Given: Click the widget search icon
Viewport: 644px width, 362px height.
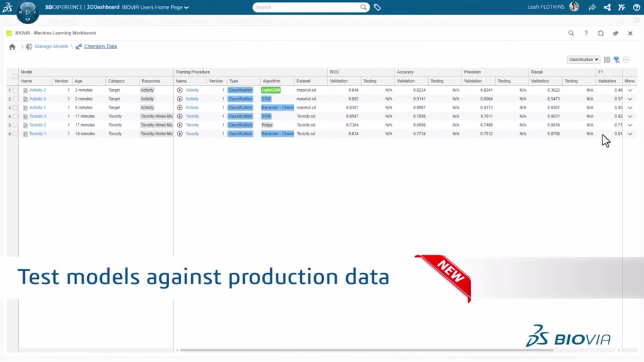Looking at the screenshot, I should (x=571, y=34).
